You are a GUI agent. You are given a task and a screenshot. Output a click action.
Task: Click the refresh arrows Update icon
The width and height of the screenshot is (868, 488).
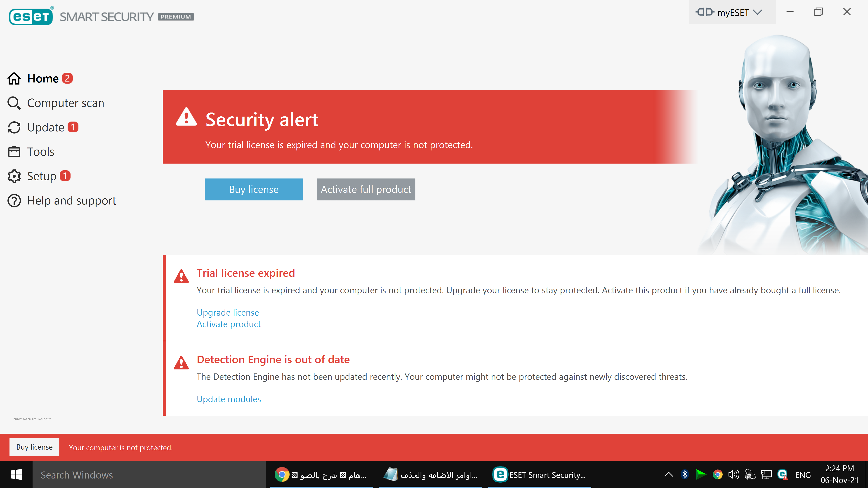14,127
